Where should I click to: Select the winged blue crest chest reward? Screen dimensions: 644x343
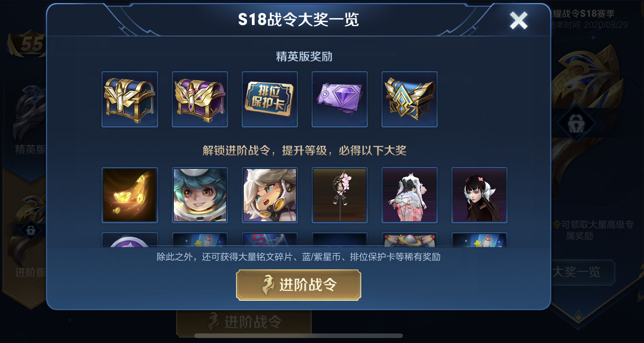pos(409,99)
